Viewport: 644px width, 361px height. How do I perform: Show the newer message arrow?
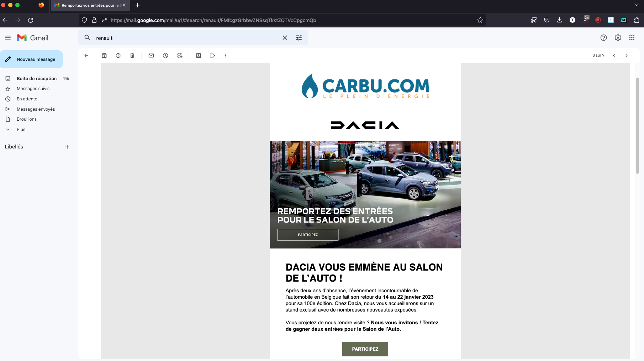click(614, 56)
